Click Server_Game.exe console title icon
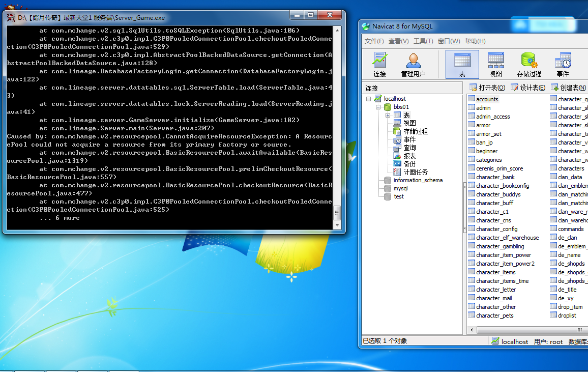The image size is (588, 372). pos(11,18)
